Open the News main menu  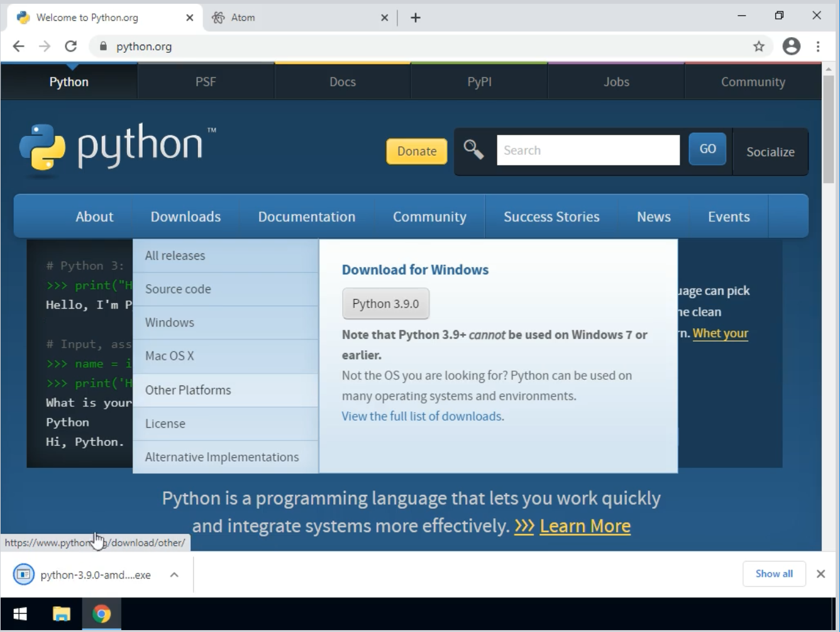click(654, 216)
